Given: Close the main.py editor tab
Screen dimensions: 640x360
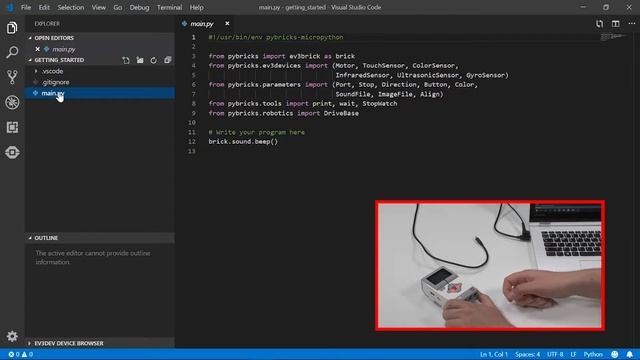Looking at the screenshot, I should pyautogui.click(x=227, y=24).
